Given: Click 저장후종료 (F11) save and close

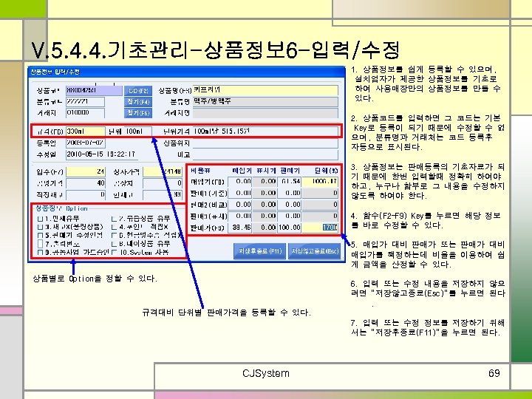Looking at the screenshot, I should coord(260,251).
